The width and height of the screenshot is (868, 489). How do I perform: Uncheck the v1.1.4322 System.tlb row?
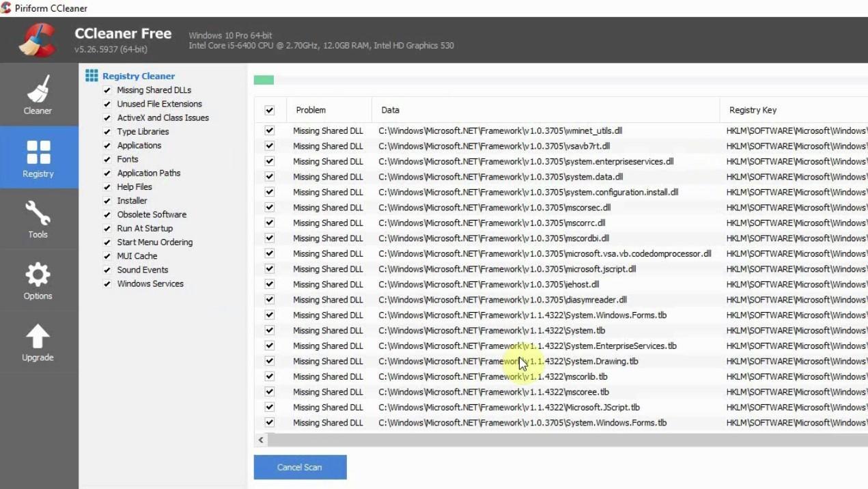(x=269, y=331)
